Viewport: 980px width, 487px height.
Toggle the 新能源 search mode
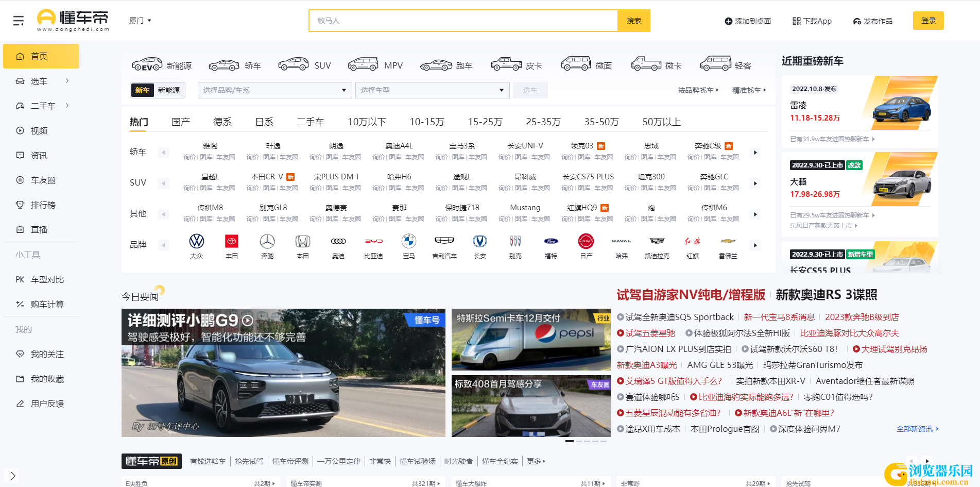(169, 90)
